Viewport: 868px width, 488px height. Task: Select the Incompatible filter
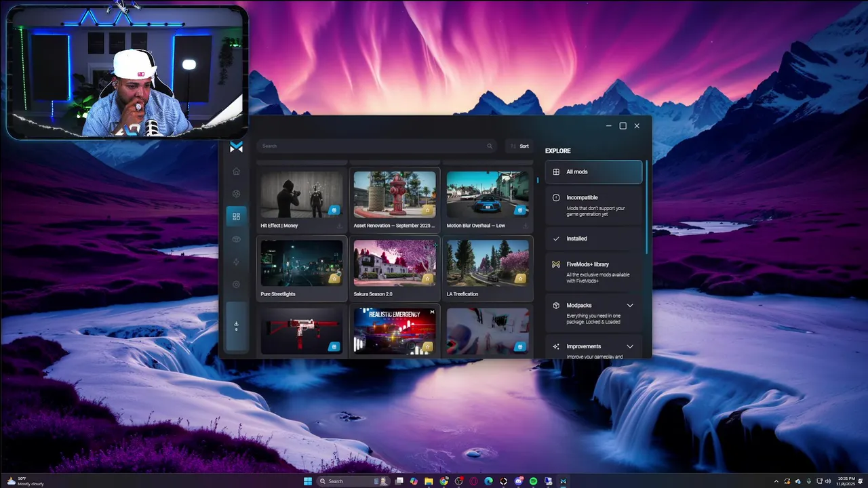[x=593, y=206]
